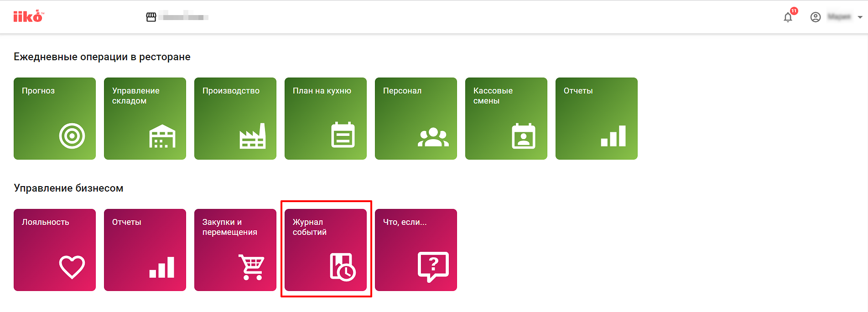Open the Закупки и перемещения cart tile
The height and width of the screenshot is (312, 868).
point(235,250)
